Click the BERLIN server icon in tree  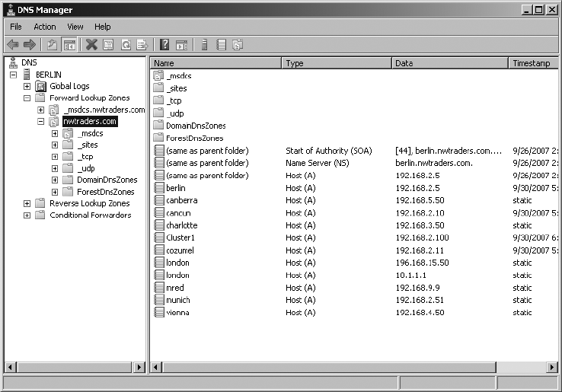pyautogui.click(x=27, y=75)
